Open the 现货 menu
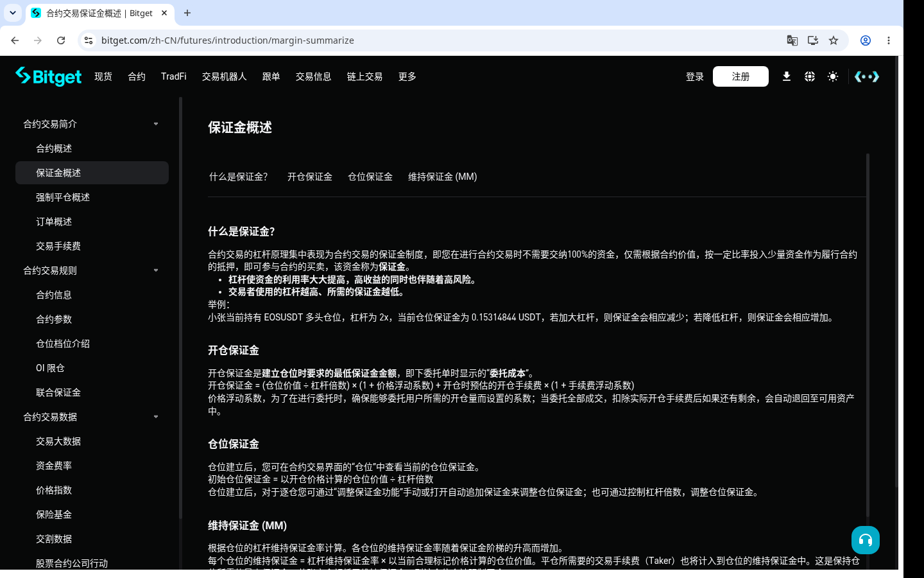 [103, 76]
